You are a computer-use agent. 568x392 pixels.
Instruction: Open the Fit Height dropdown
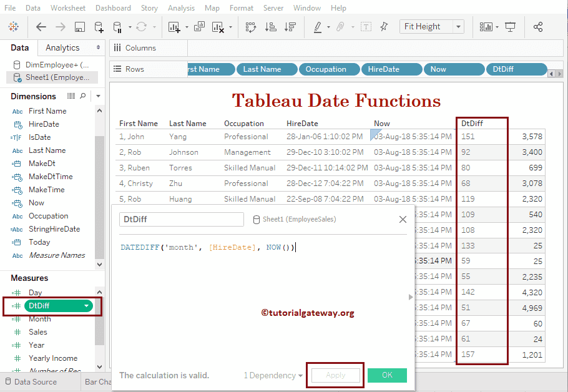(458, 26)
